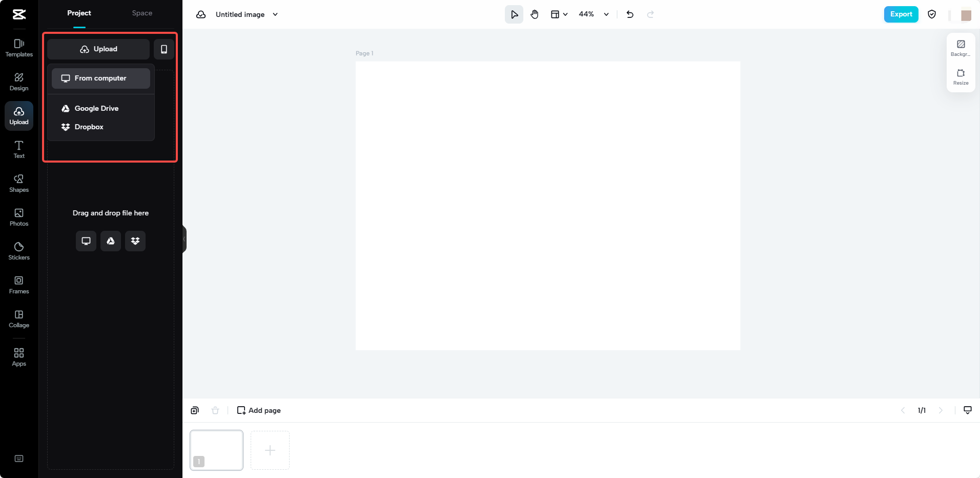Select the Page 1 thumbnail
The width and height of the screenshot is (980, 478).
(x=216, y=450)
